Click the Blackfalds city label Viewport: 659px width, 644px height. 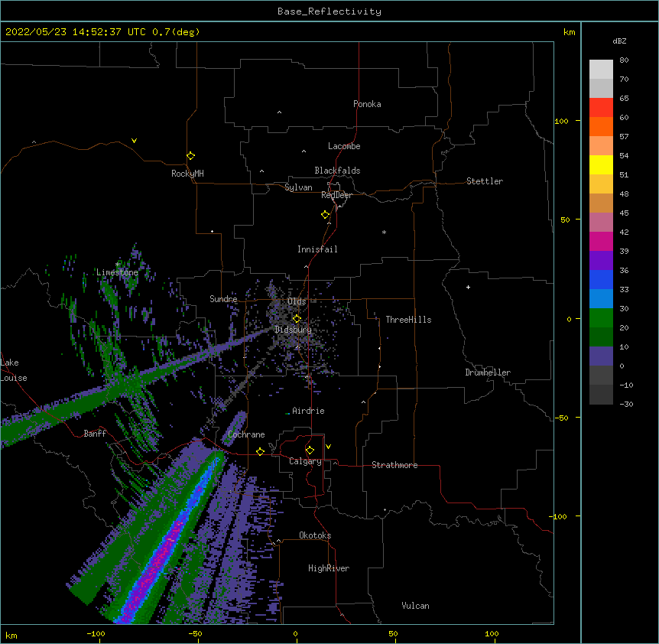[x=337, y=171]
